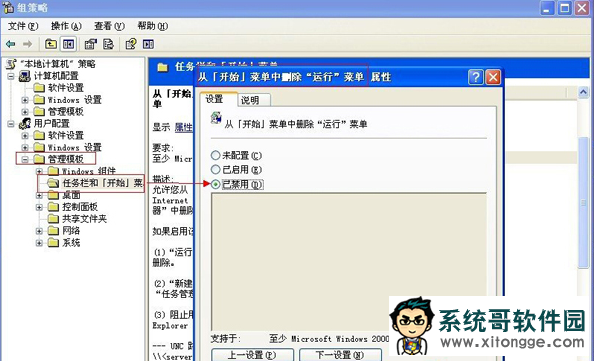The image size is (594, 361).
Task: Expand 软件设置 under 用户配置
Action: (x=25, y=136)
